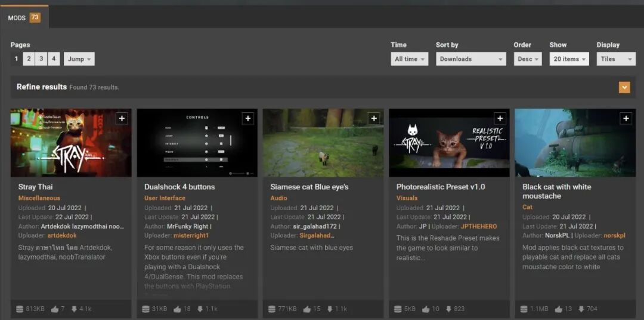The height and width of the screenshot is (320, 644).
Task: Open the Sort by Downloads dropdown
Action: pyautogui.click(x=471, y=59)
